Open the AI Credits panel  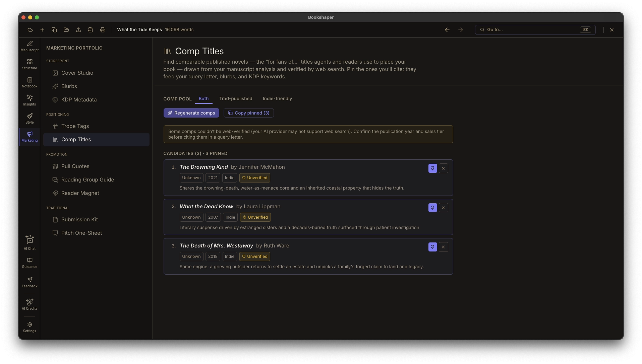(30, 304)
